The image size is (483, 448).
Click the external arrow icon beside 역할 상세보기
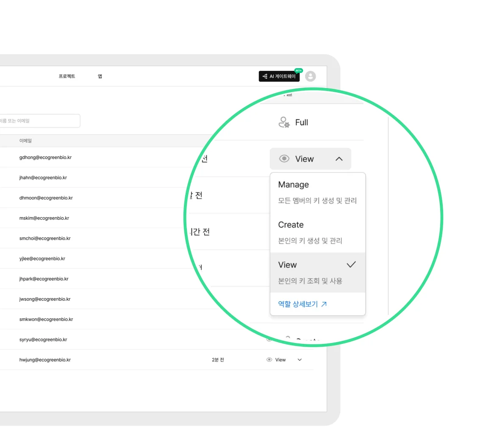coord(324,304)
